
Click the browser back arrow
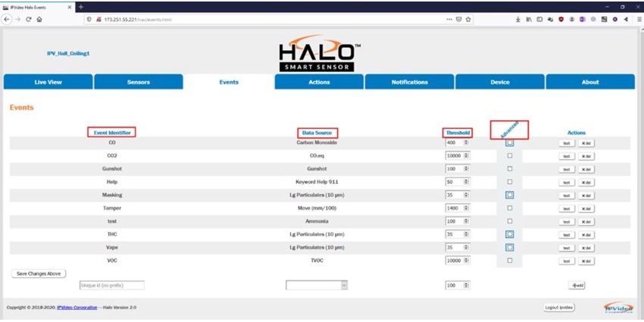pyautogui.click(x=7, y=19)
